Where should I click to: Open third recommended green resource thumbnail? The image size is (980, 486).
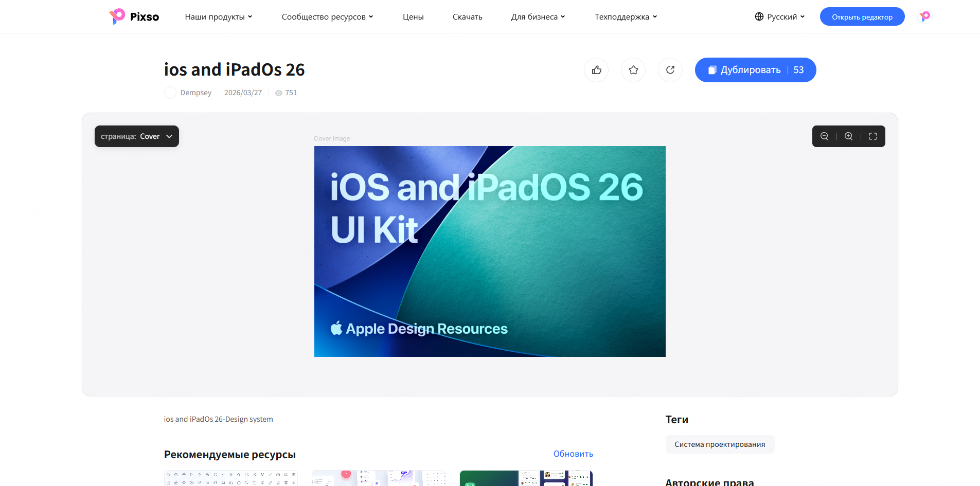[x=526, y=478]
